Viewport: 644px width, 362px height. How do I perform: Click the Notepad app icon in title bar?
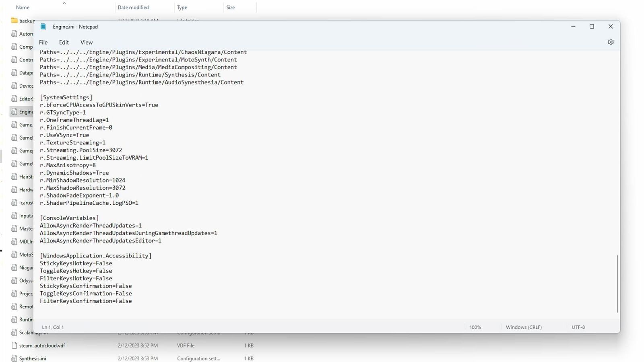pyautogui.click(x=43, y=27)
